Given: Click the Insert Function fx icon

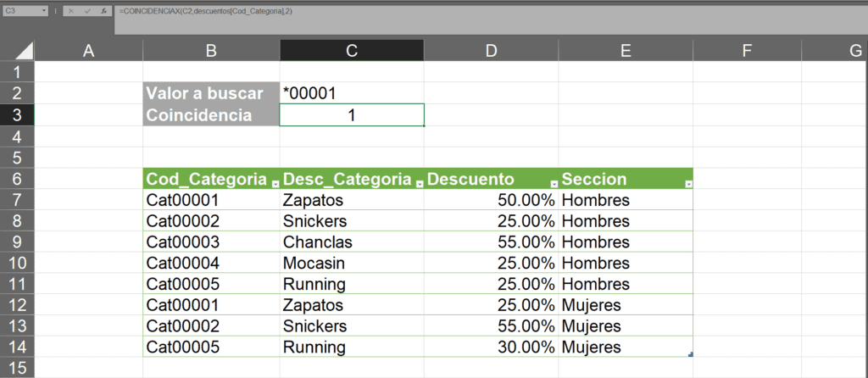Looking at the screenshot, I should click(103, 10).
